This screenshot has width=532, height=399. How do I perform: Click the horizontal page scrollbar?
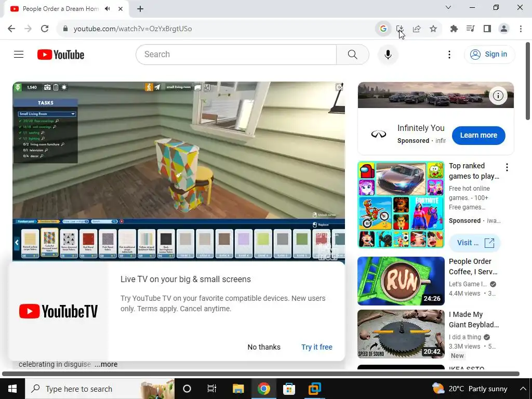(x=261, y=374)
